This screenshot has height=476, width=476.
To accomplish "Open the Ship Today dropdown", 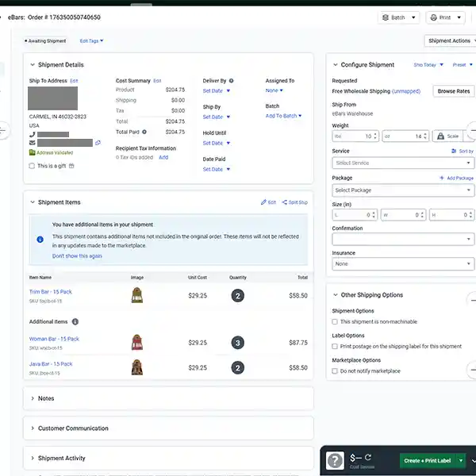I will click(x=428, y=65).
